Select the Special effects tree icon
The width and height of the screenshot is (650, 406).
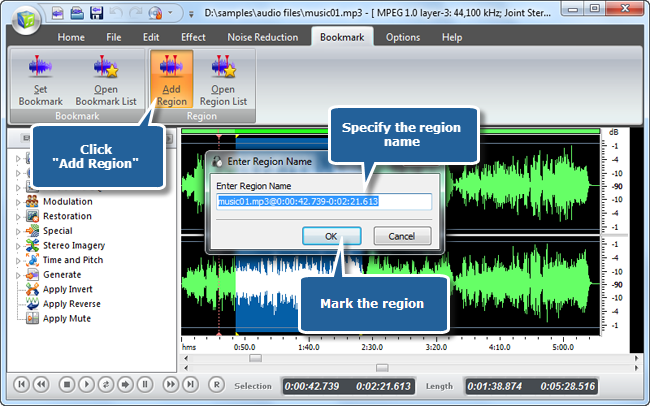pyautogui.click(x=32, y=231)
